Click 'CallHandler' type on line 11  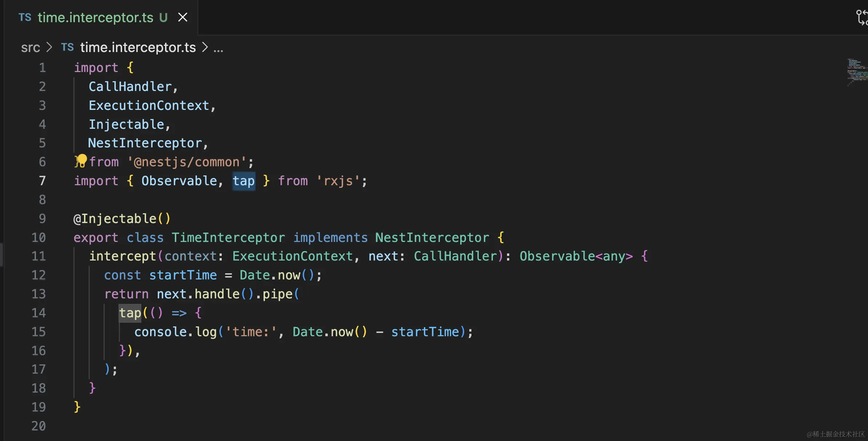point(455,256)
